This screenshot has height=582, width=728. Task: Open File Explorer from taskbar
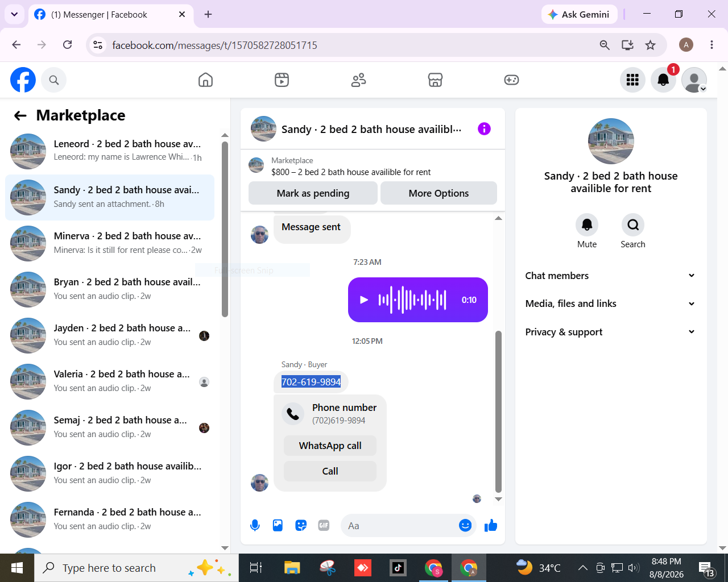pyautogui.click(x=292, y=568)
